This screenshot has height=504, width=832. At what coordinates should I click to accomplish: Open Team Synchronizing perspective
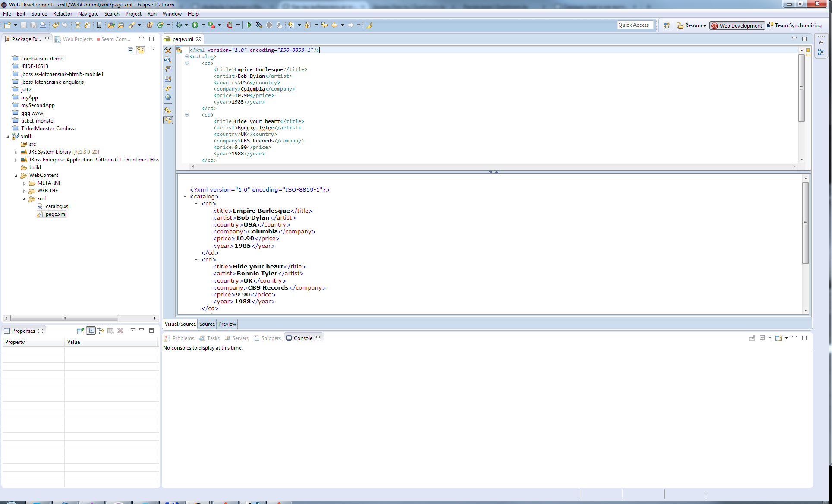tap(794, 25)
